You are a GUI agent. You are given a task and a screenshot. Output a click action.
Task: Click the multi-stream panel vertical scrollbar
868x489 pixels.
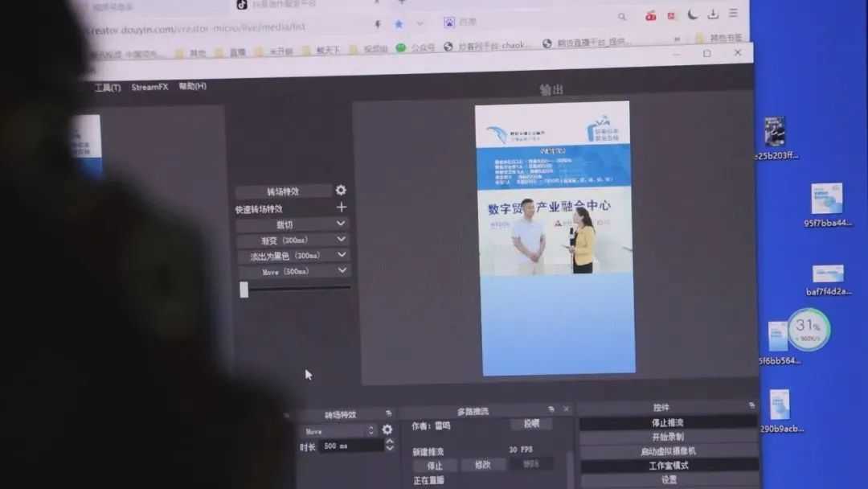(x=570, y=468)
